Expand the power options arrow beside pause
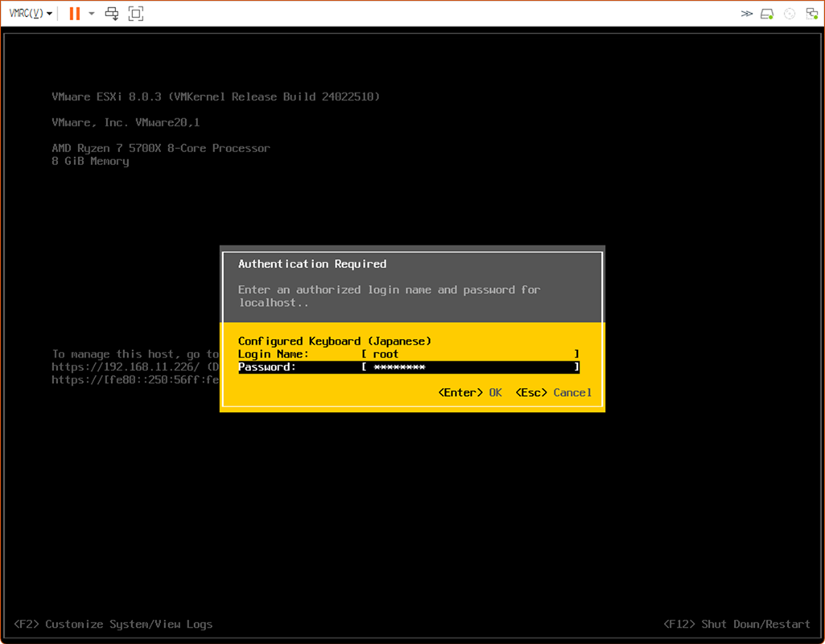825x644 pixels. (x=92, y=13)
